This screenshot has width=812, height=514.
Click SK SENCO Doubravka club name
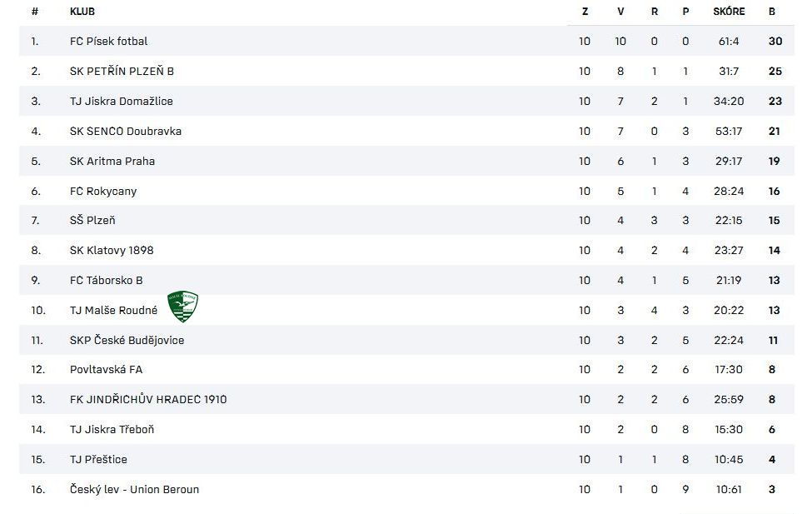125,131
